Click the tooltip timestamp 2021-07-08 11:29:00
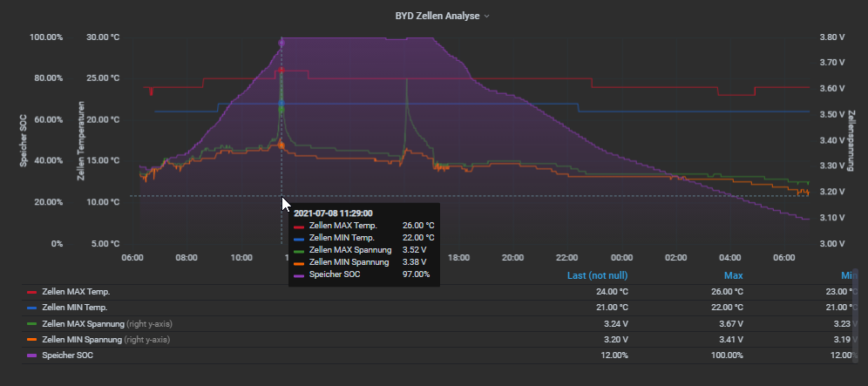Image resolution: width=868 pixels, height=386 pixels. tap(333, 213)
